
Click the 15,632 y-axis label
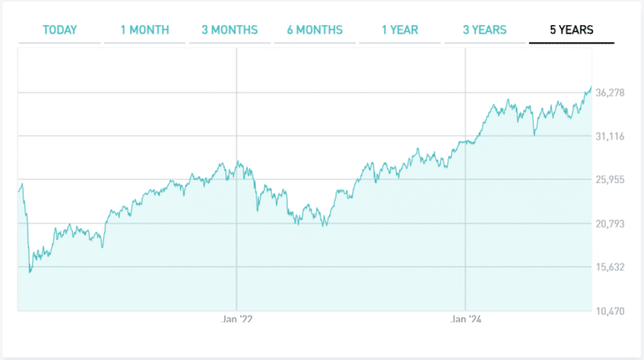pos(610,267)
